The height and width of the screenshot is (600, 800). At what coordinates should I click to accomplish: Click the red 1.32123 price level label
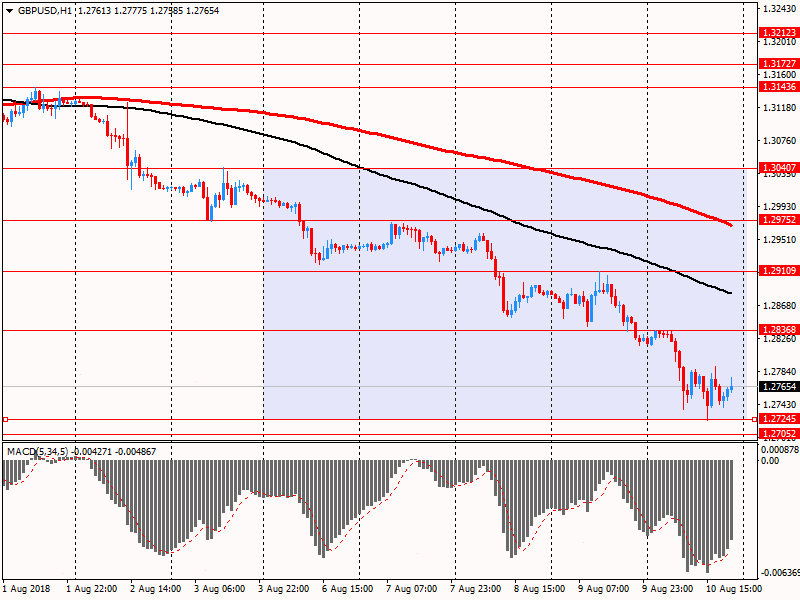pos(779,33)
